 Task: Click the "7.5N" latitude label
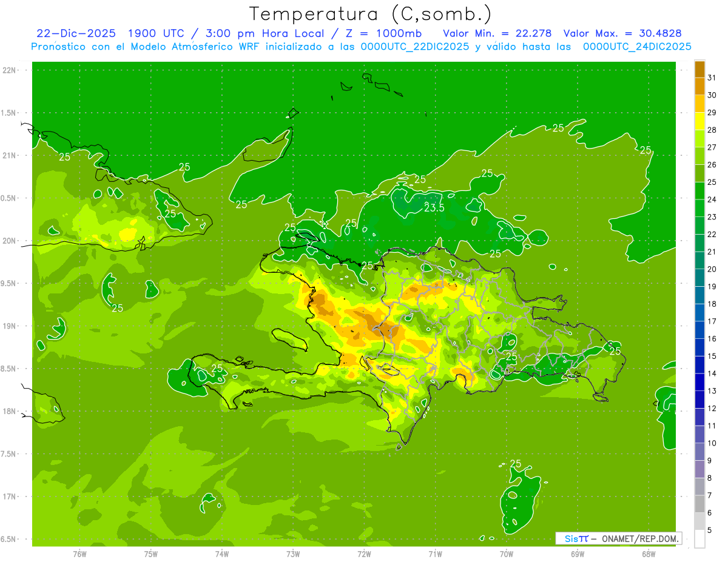[x=8, y=453]
